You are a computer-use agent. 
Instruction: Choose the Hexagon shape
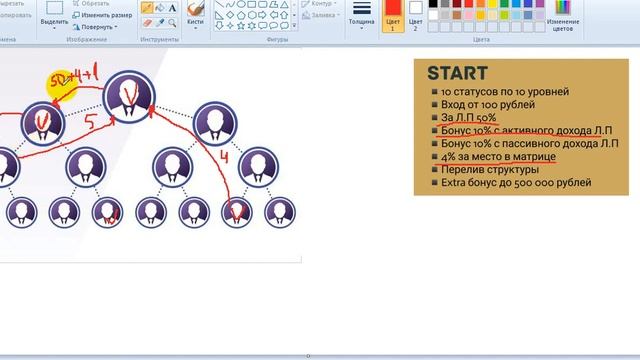[x=252, y=15]
